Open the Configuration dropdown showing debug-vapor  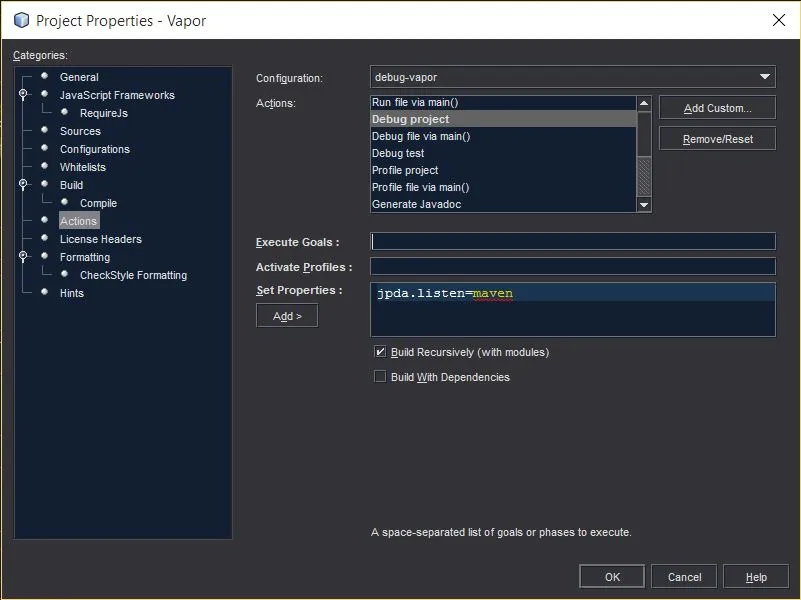click(573, 77)
